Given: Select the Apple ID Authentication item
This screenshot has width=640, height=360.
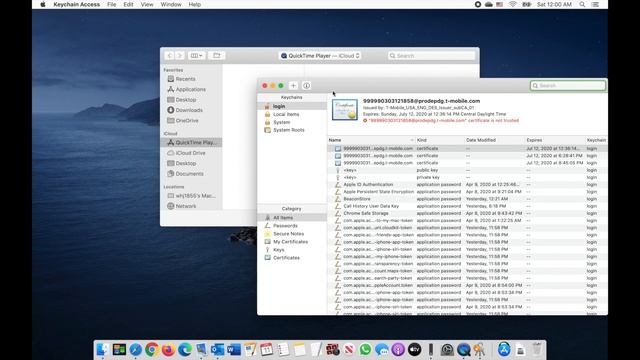Looking at the screenshot, I should (467, 184).
